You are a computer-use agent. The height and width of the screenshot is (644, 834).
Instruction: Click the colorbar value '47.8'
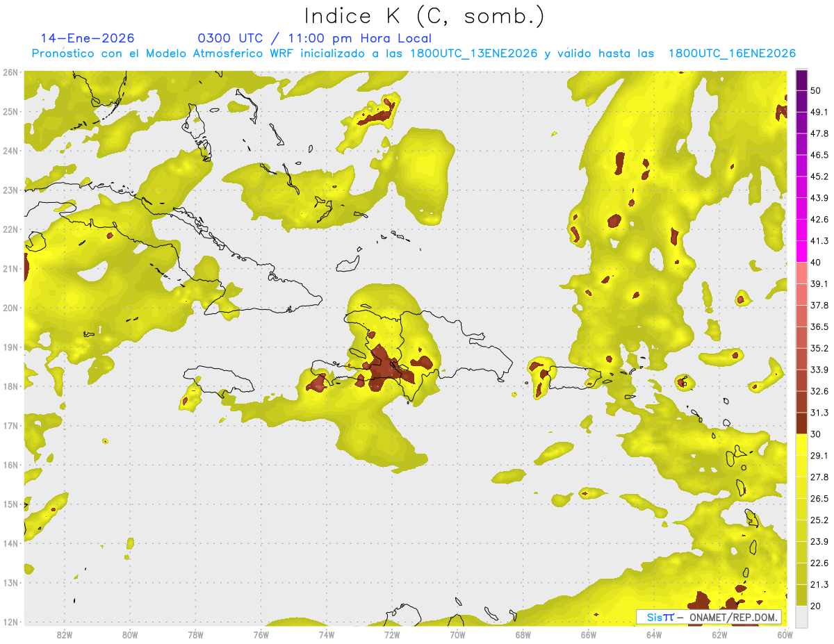(x=819, y=133)
